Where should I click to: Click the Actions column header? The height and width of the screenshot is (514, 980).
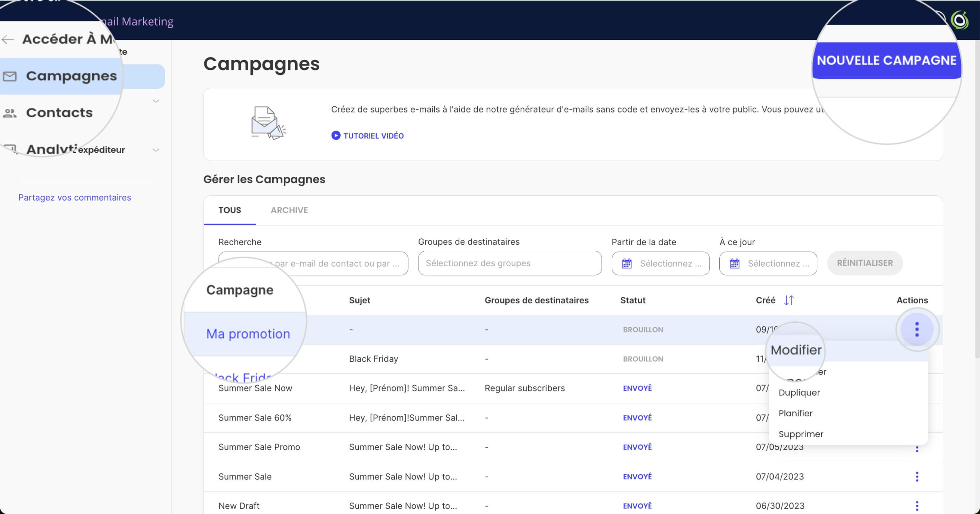912,300
